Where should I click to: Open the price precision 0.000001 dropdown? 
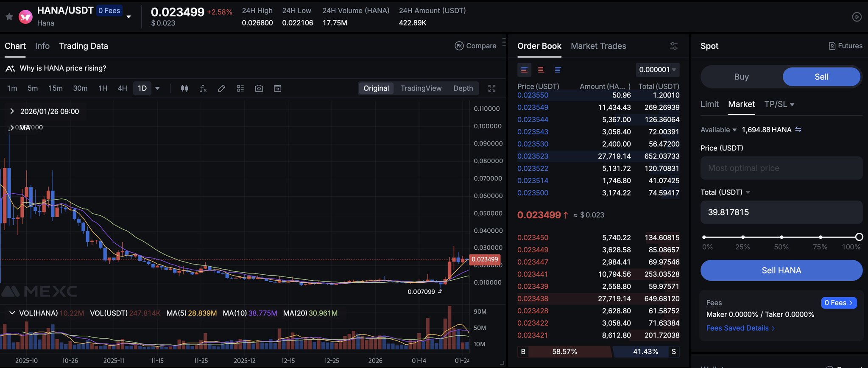tap(658, 70)
